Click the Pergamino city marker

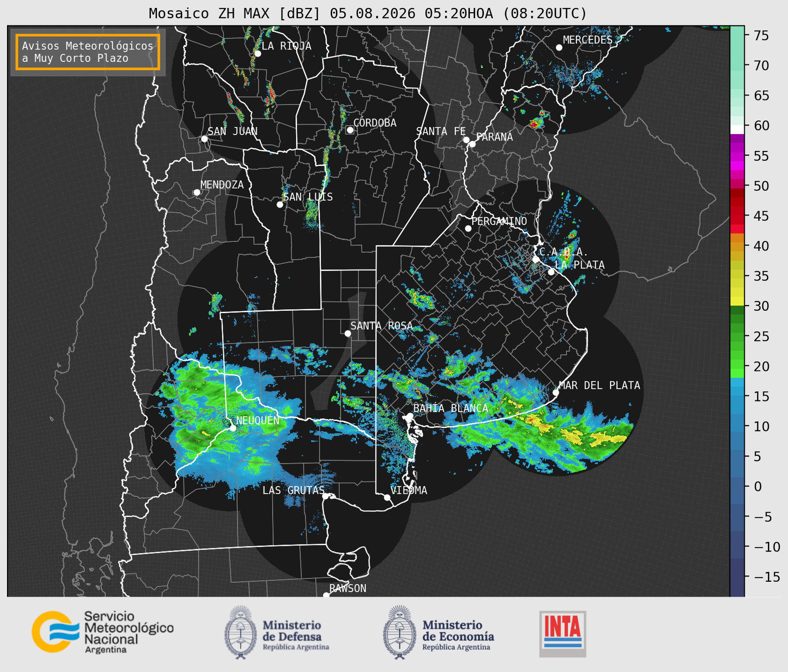tap(468, 228)
